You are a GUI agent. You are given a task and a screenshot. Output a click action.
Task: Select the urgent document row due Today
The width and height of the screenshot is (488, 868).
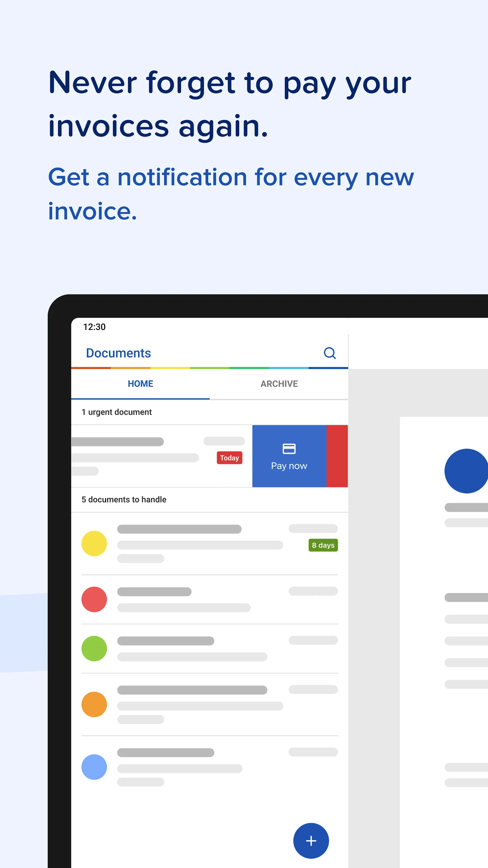(162, 456)
